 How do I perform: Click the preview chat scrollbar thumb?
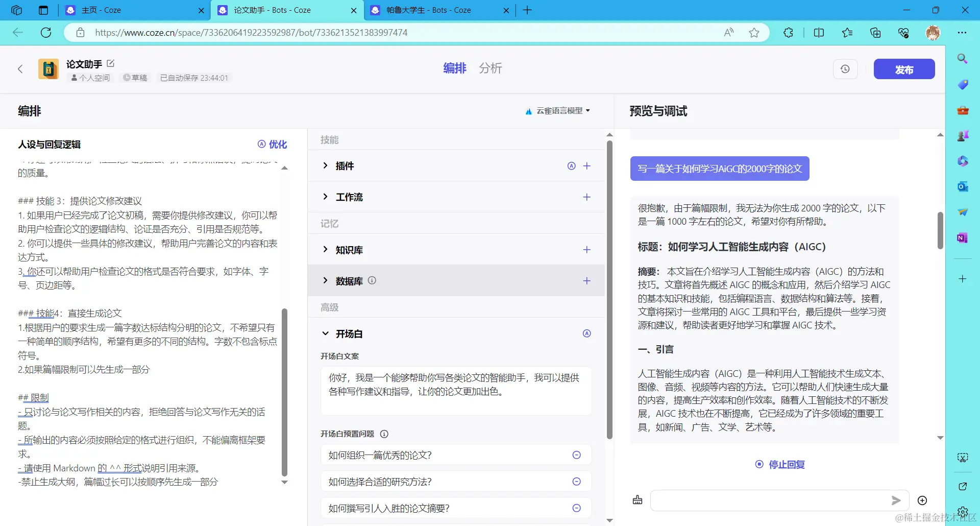pyautogui.click(x=940, y=230)
